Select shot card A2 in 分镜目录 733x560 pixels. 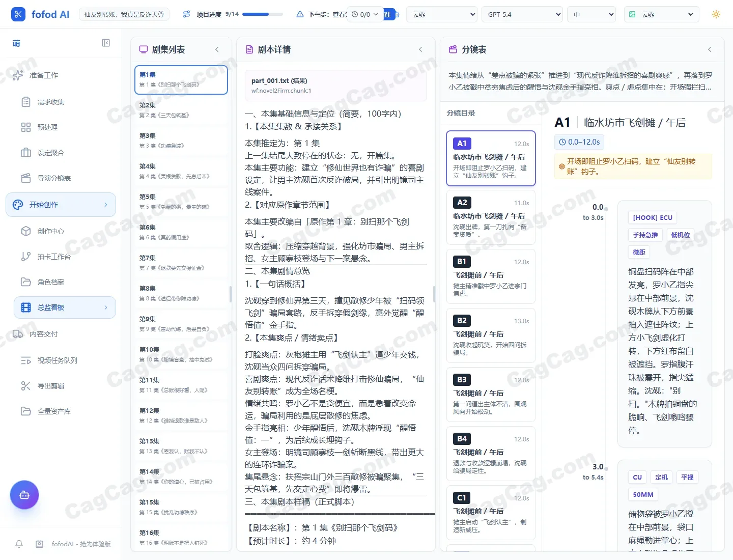point(491,217)
